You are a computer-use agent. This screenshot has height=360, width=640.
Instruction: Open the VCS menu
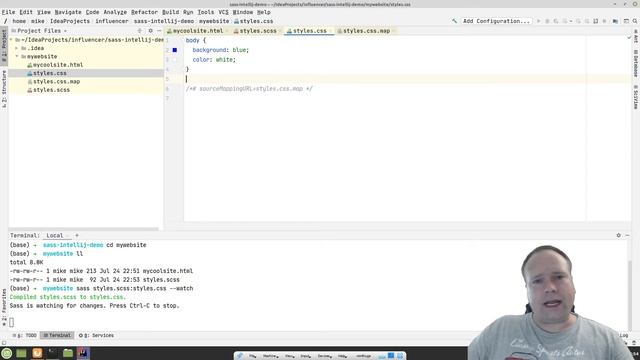[223, 12]
